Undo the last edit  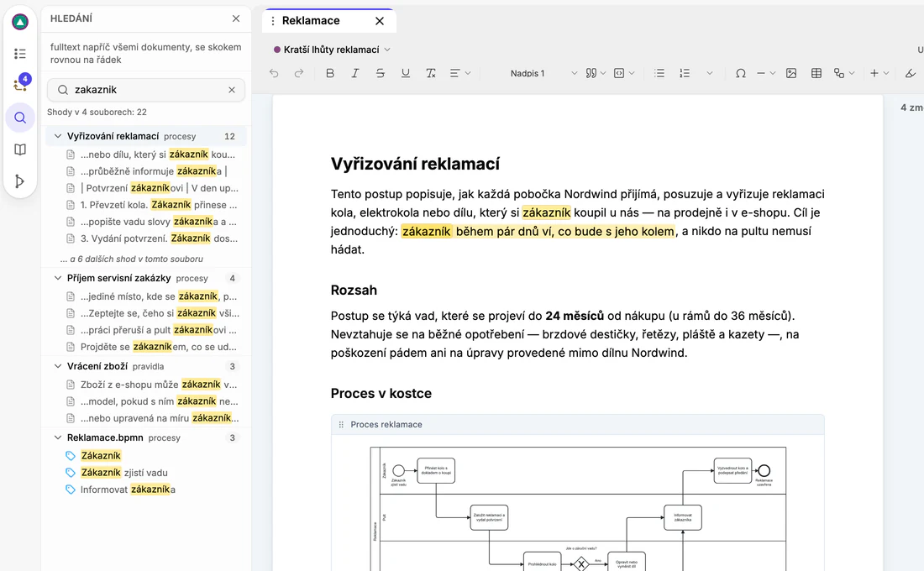(274, 73)
